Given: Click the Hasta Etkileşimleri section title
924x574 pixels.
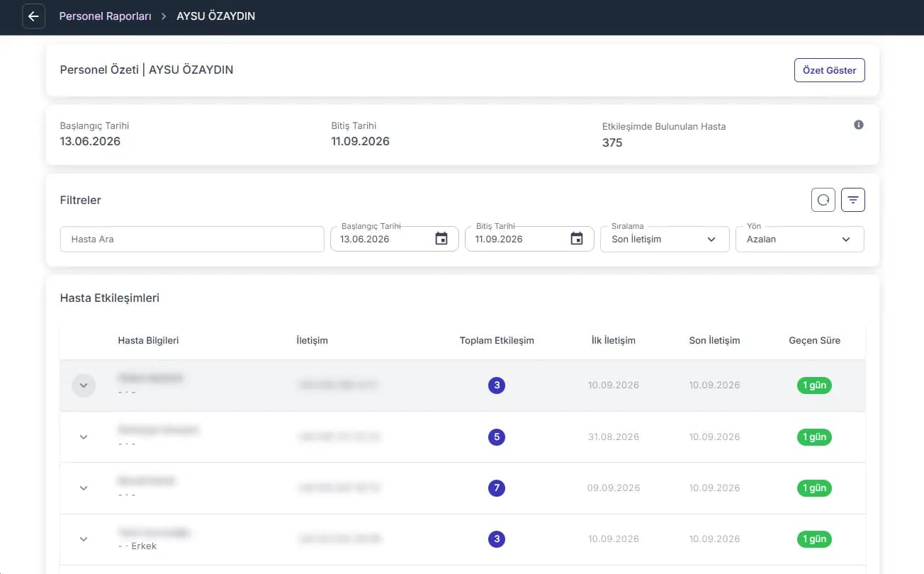Looking at the screenshot, I should click(110, 298).
